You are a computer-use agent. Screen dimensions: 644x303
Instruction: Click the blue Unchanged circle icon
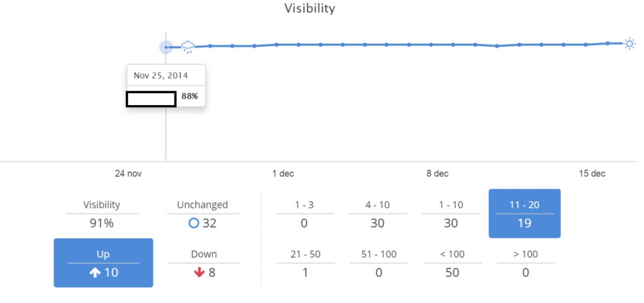coord(194,223)
